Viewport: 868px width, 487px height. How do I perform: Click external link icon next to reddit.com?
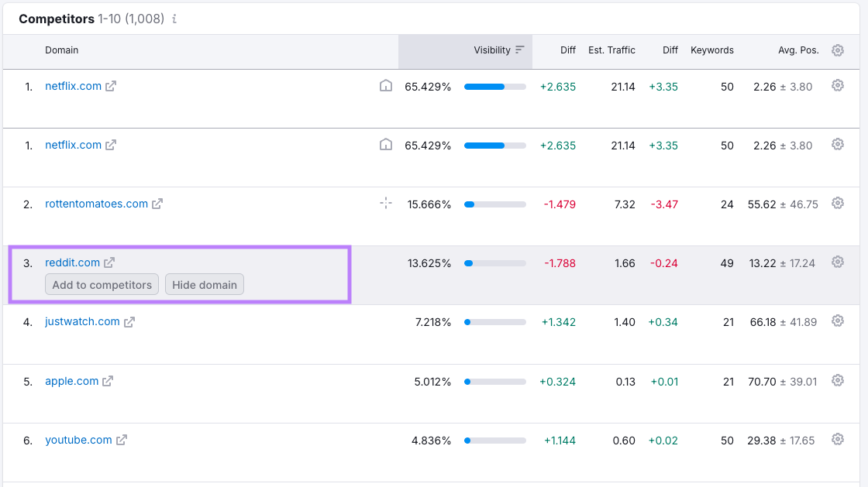(x=109, y=263)
